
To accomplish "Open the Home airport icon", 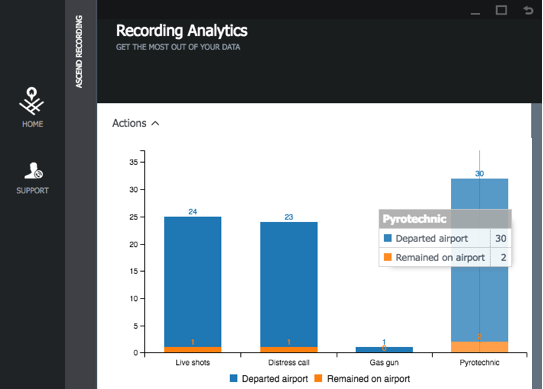I will tap(32, 101).
